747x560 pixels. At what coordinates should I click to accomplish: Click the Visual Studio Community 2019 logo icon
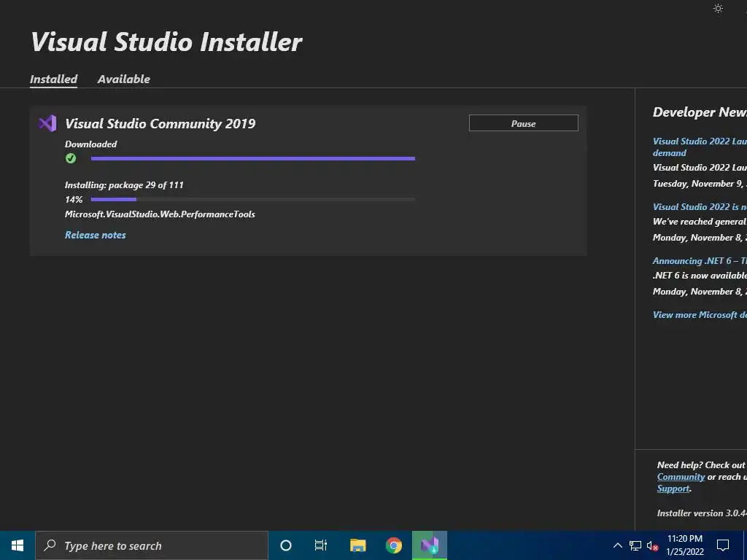click(x=47, y=123)
